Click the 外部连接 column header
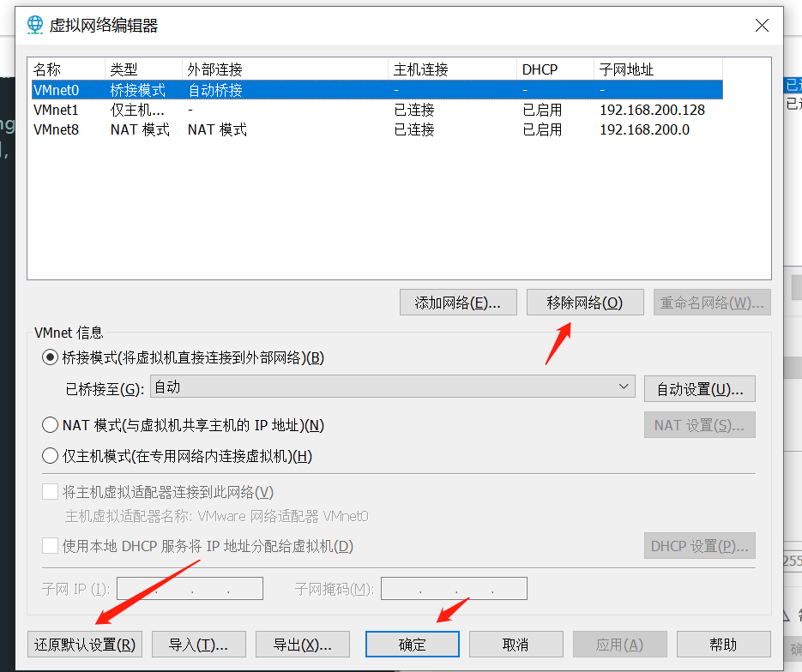802x672 pixels. 286,69
